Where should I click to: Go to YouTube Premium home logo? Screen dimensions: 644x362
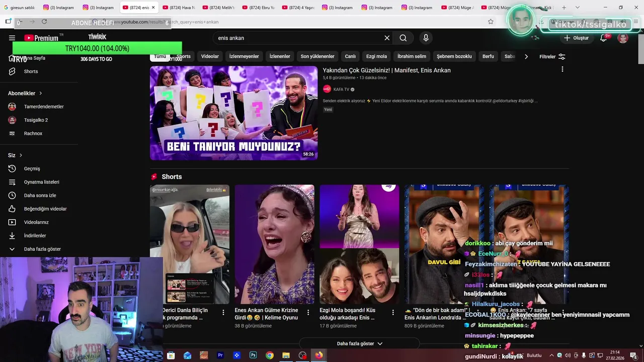41,38
